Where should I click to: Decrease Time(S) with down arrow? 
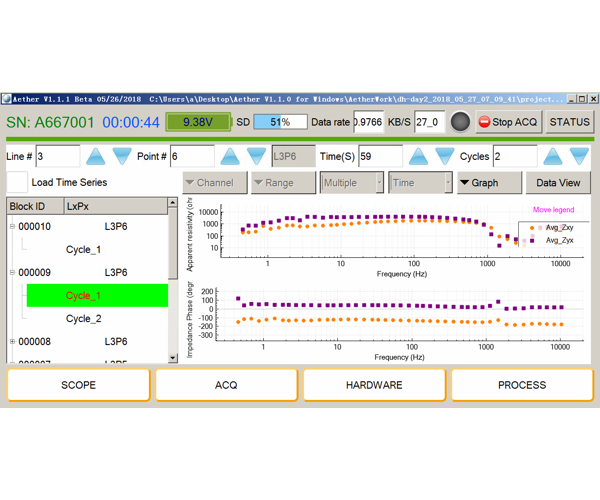(x=445, y=156)
